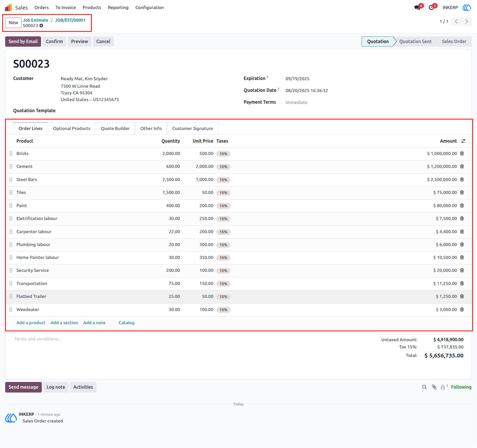Select the Quotation Sent status stage
This screenshot has height=448, width=477.
[415, 42]
